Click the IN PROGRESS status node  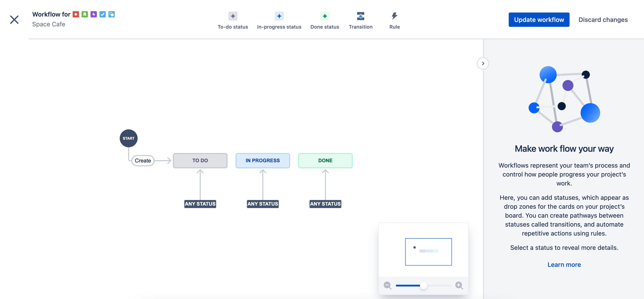263,160
